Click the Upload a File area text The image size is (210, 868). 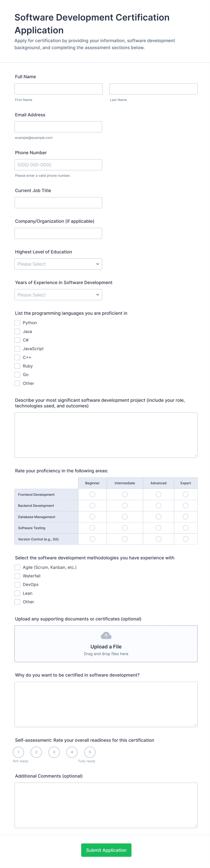[x=106, y=647]
